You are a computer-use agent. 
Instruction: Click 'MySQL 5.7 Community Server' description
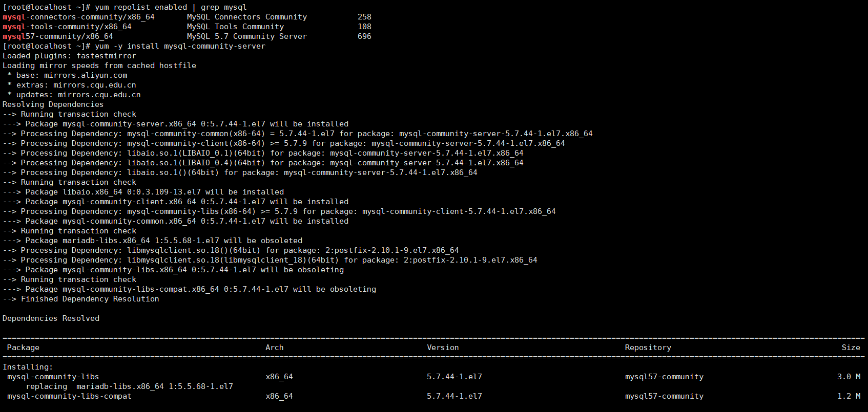coord(247,36)
